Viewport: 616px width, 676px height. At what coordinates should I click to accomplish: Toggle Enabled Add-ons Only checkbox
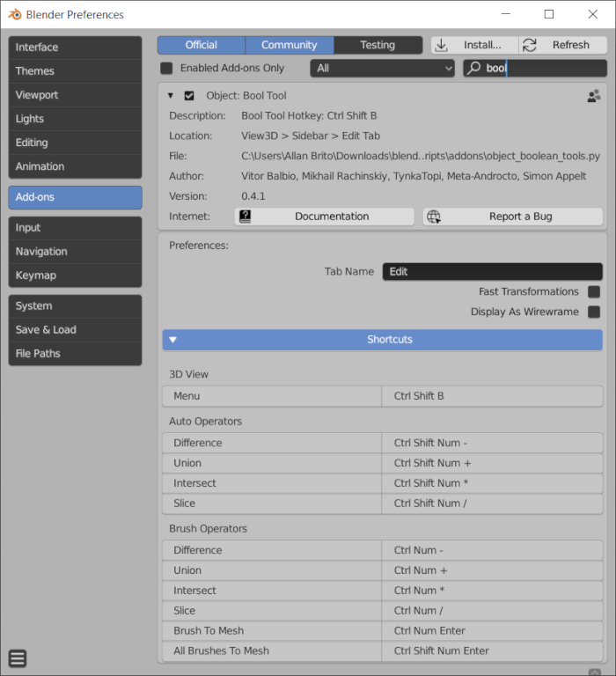tap(166, 68)
